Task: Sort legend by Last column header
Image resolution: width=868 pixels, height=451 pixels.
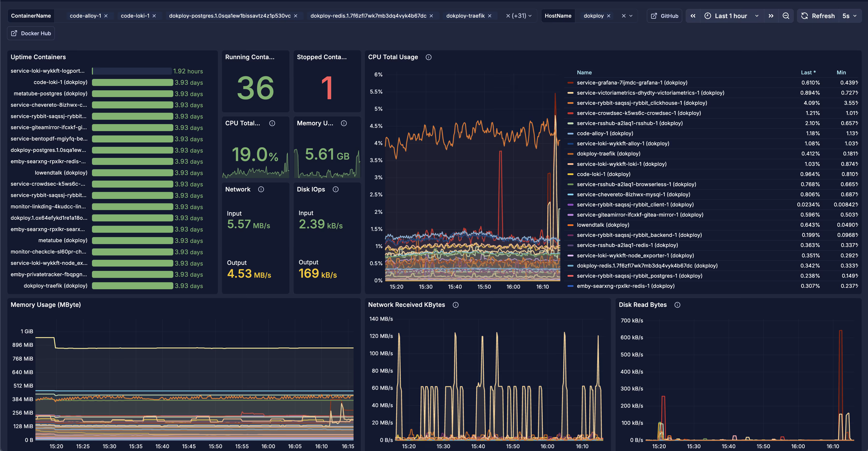Action: click(x=808, y=72)
